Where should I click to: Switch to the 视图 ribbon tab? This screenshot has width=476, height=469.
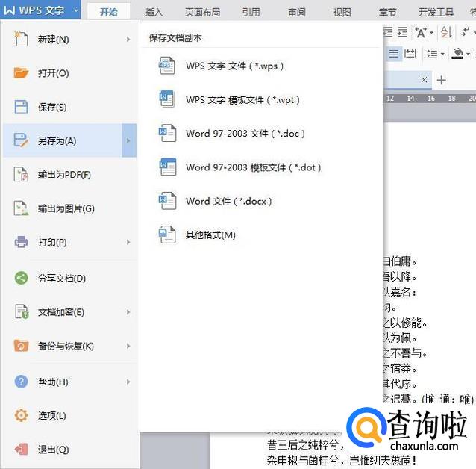pyautogui.click(x=342, y=12)
